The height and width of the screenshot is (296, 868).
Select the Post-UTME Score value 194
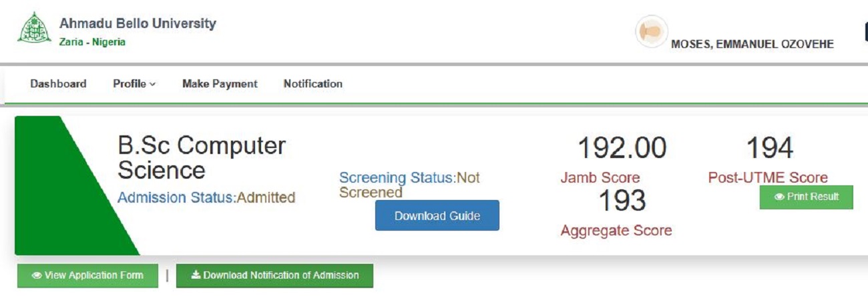coord(769,148)
